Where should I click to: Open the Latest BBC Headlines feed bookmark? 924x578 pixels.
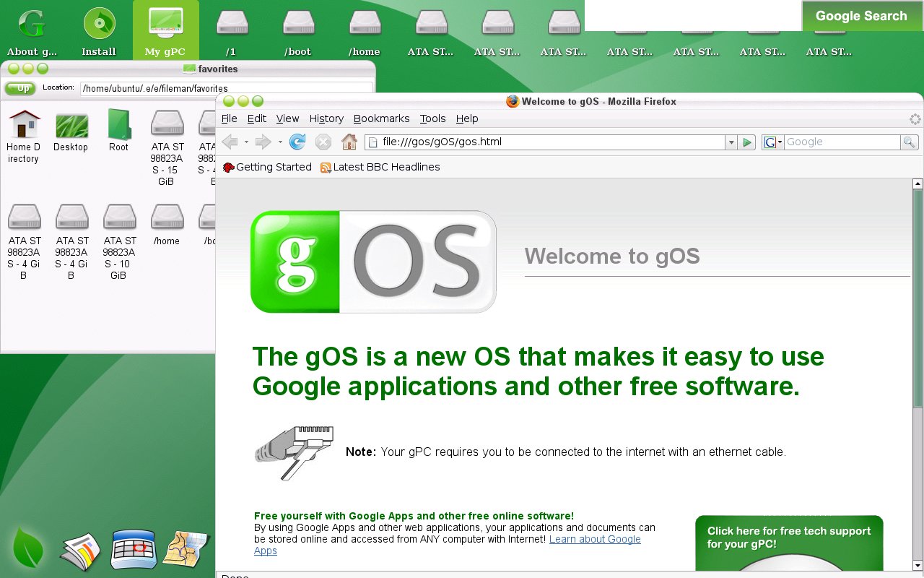tap(380, 167)
